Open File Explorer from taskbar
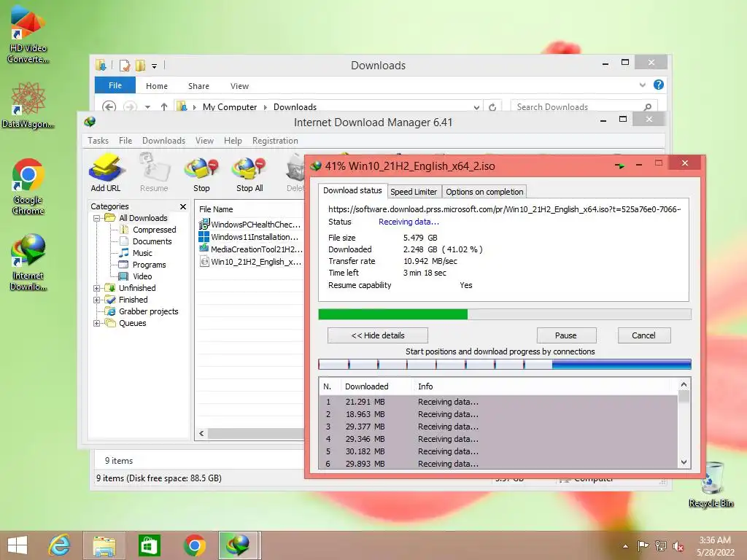The height and width of the screenshot is (560, 747). 104,545
